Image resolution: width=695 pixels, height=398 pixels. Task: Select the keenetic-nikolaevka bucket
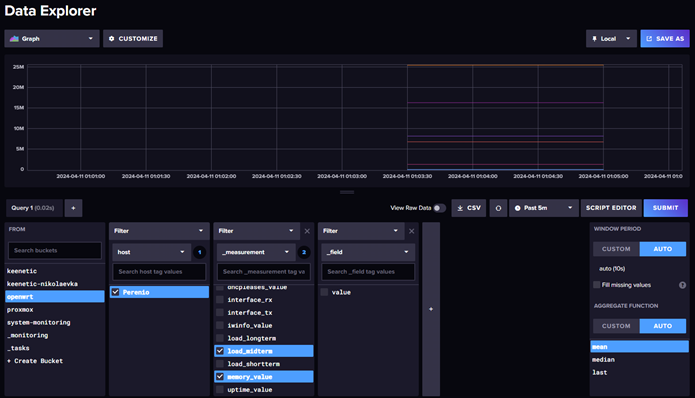tap(55, 284)
